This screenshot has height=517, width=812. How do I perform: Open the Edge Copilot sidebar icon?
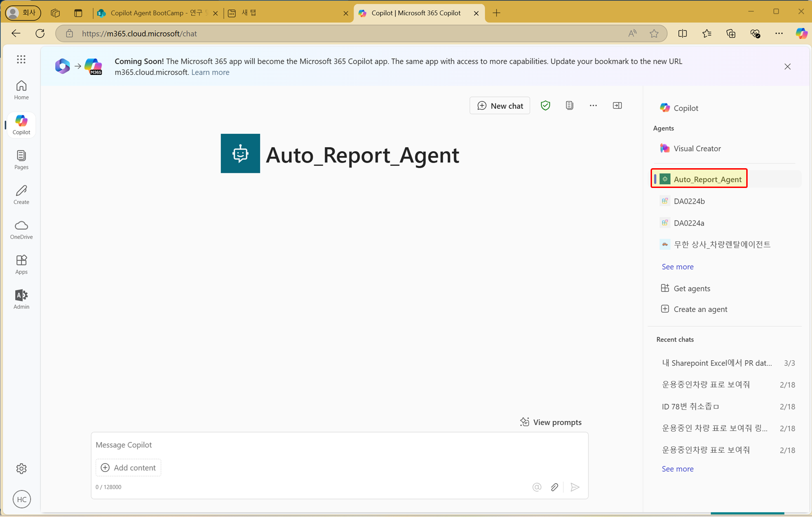click(x=801, y=33)
